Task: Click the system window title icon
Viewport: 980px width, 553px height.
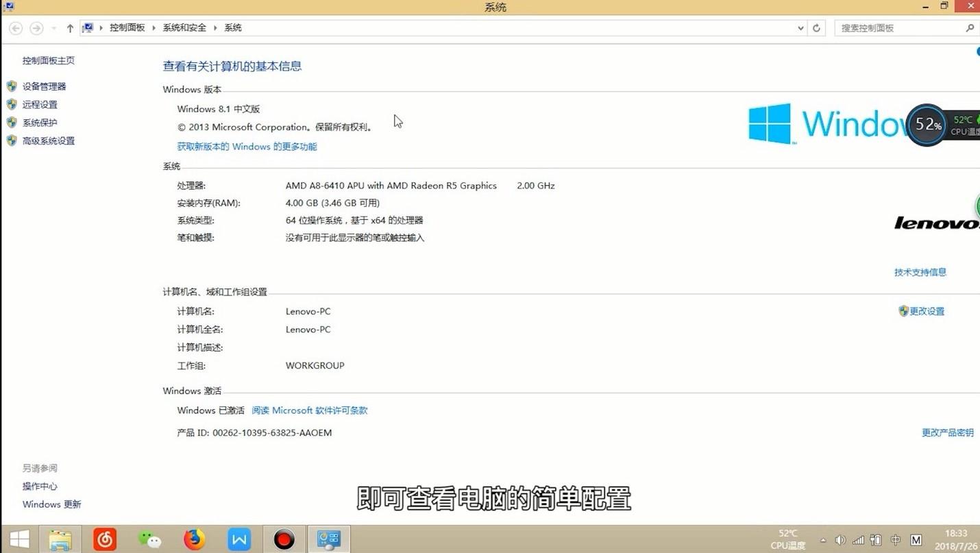Action: point(9,7)
